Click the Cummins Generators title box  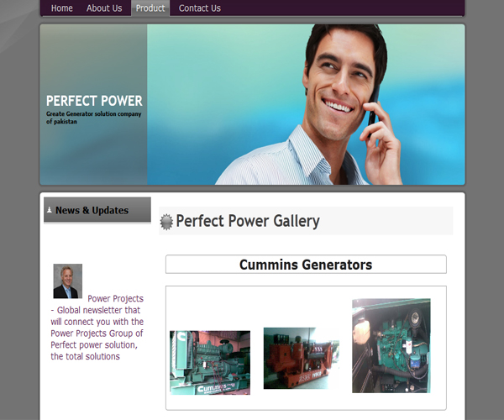pos(306,264)
